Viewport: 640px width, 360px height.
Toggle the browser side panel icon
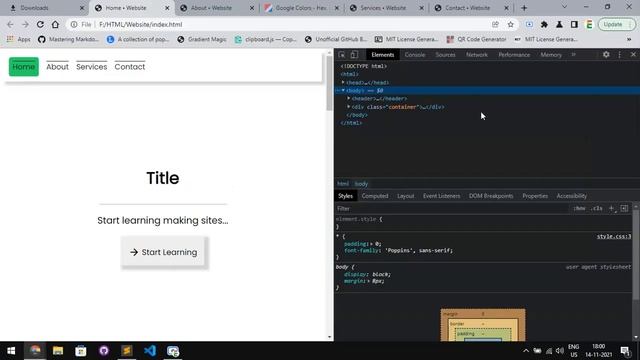[x=574, y=24]
